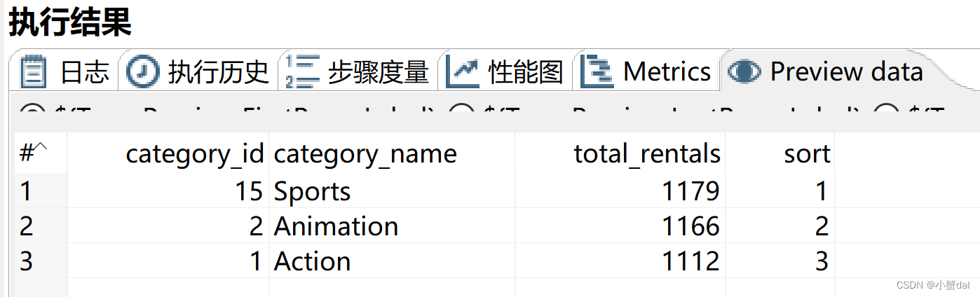The image size is (980, 297).
Task: Select the category_id cell showing 15
Action: pyautogui.click(x=168, y=191)
